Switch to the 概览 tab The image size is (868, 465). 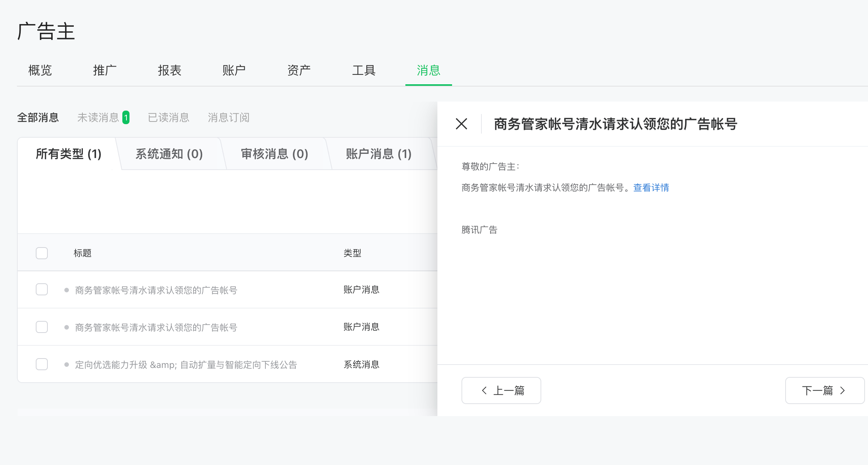tap(40, 70)
